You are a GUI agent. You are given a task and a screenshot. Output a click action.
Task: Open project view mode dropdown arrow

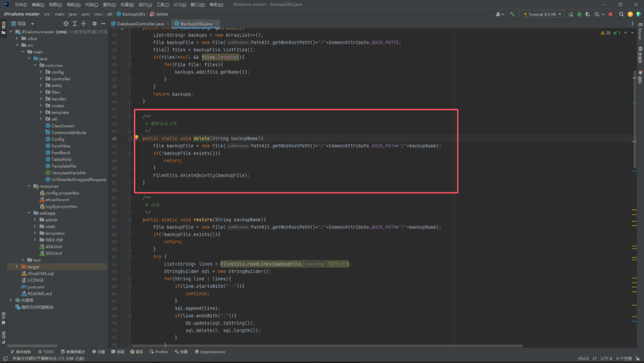33,24
